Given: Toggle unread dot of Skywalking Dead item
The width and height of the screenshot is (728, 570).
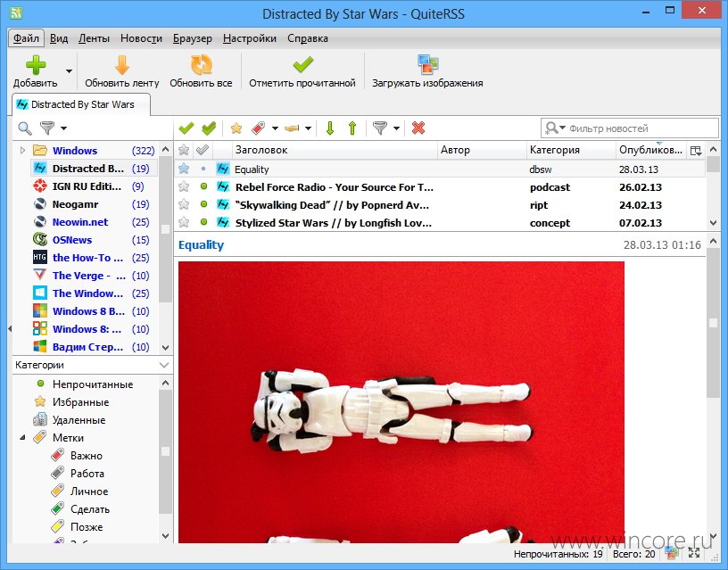Looking at the screenshot, I should pos(203,204).
